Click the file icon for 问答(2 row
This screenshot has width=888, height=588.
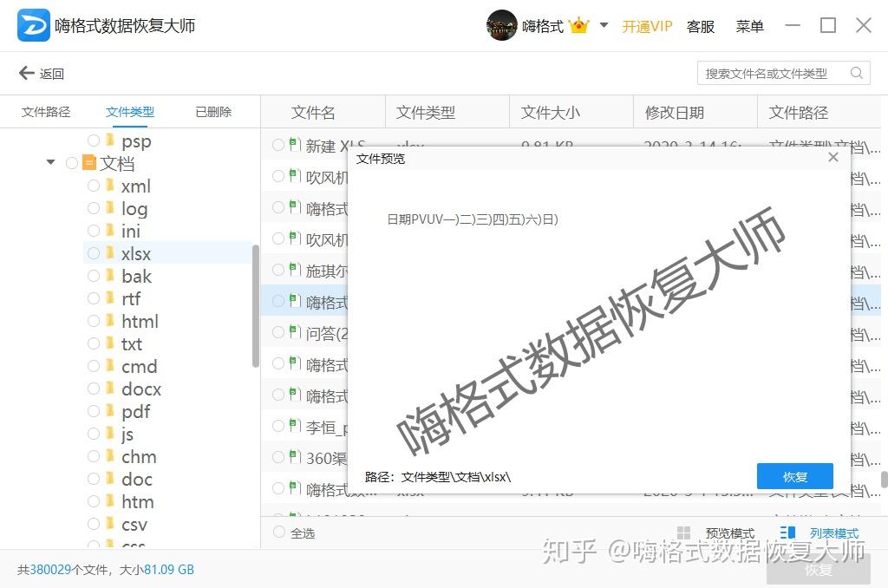coord(295,331)
